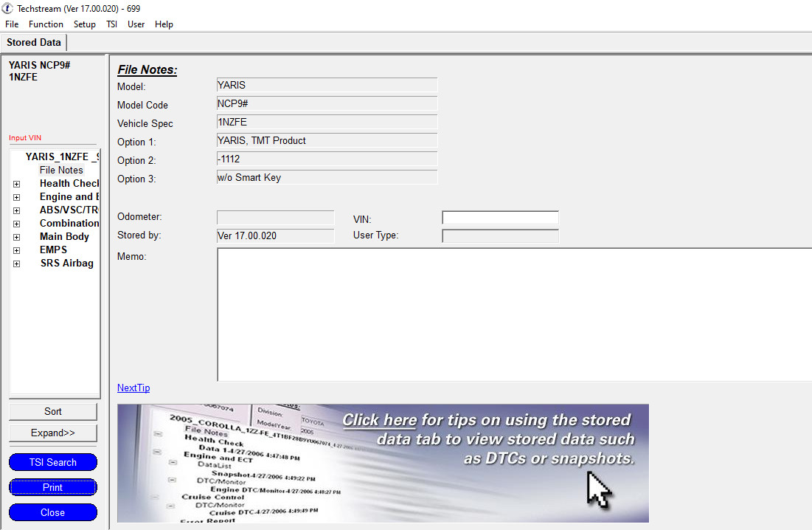Expand the ABS/VSC/TRC tree node

[16, 211]
